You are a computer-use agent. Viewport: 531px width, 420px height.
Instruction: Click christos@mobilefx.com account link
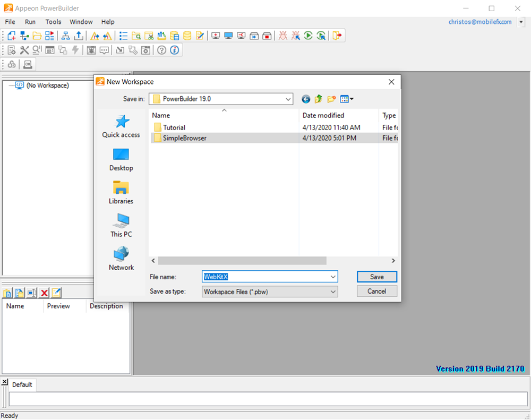[480, 22]
